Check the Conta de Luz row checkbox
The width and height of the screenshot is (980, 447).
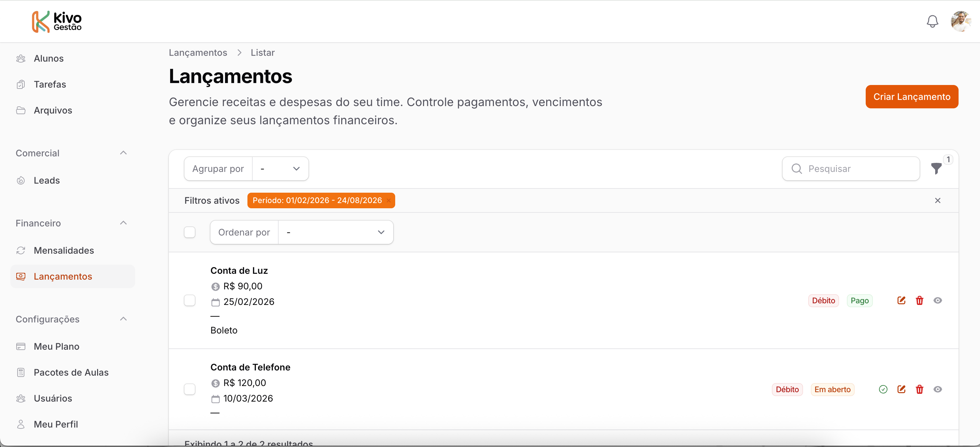(x=189, y=300)
